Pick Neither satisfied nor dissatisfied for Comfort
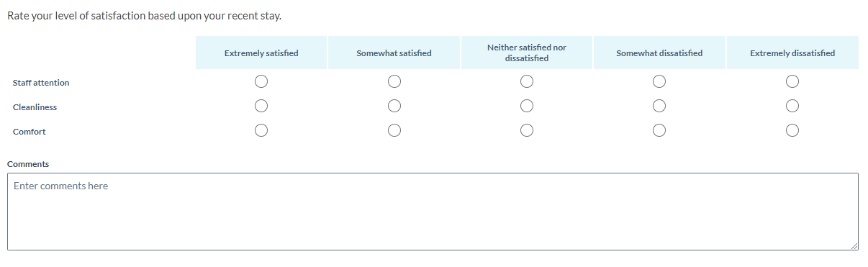 pyautogui.click(x=527, y=131)
